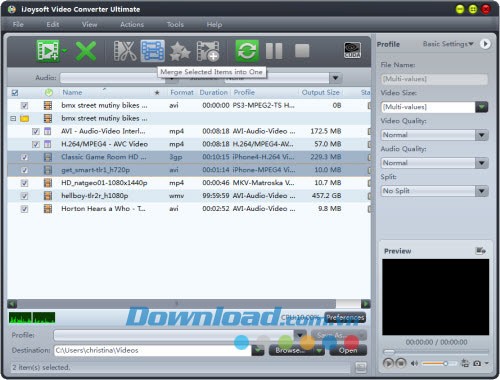Open the Video Quality dropdown

click(x=482, y=135)
